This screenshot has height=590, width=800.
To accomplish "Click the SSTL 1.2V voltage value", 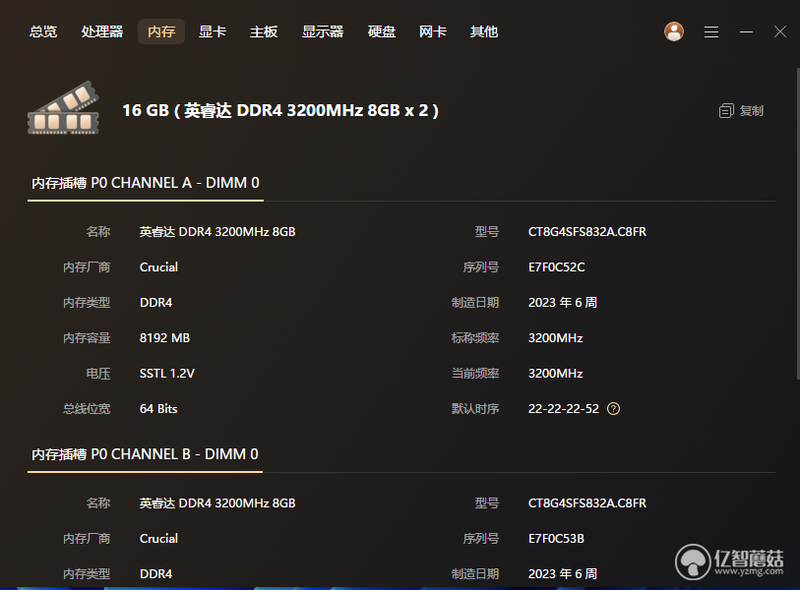I will point(167,374).
